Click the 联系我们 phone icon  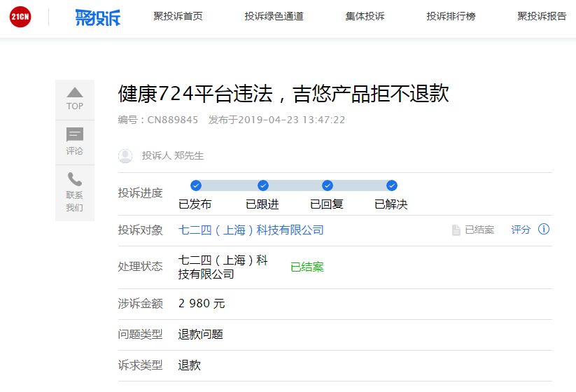pos(75,179)
